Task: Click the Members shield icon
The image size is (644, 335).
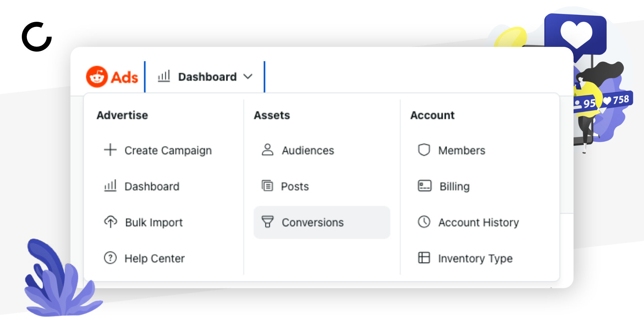Action: pos(424,150)
